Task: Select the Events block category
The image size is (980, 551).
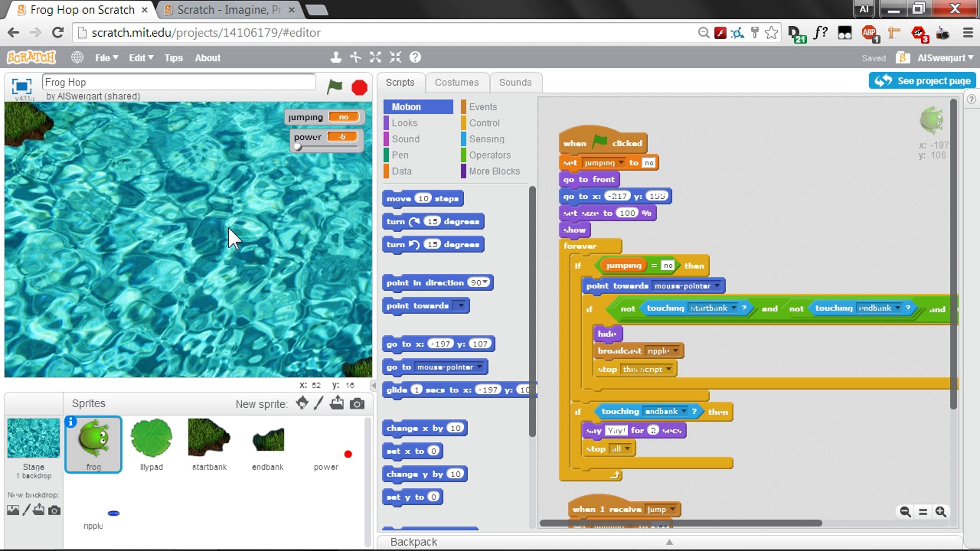Action: (483, 107)
